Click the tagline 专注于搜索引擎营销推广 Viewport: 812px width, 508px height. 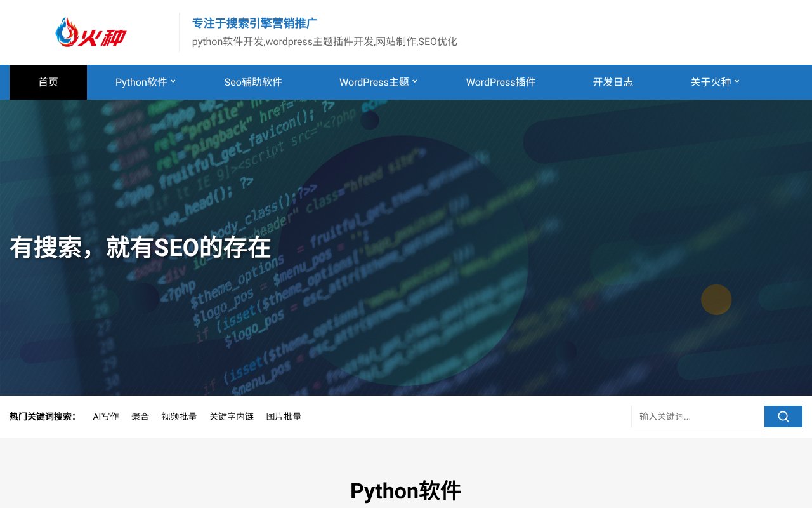[x=254, y=23]
